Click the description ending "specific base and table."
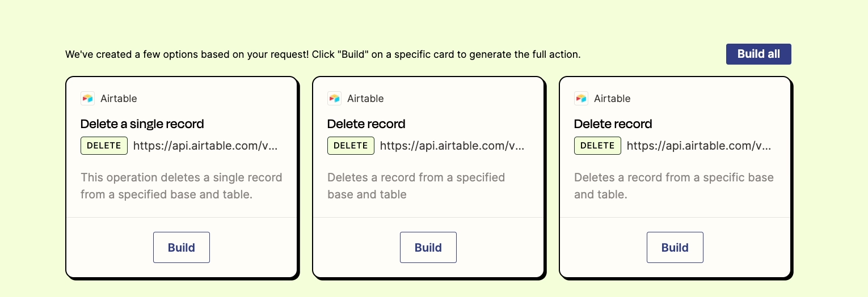868x297 pixels. (674, 186)
